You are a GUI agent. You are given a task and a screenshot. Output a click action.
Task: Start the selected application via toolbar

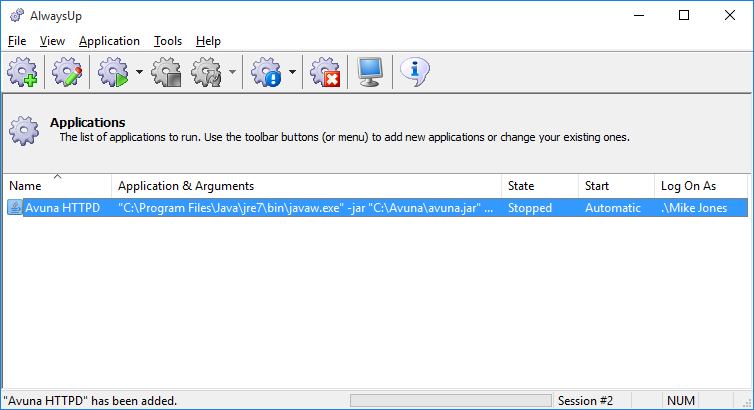(113, 72)
